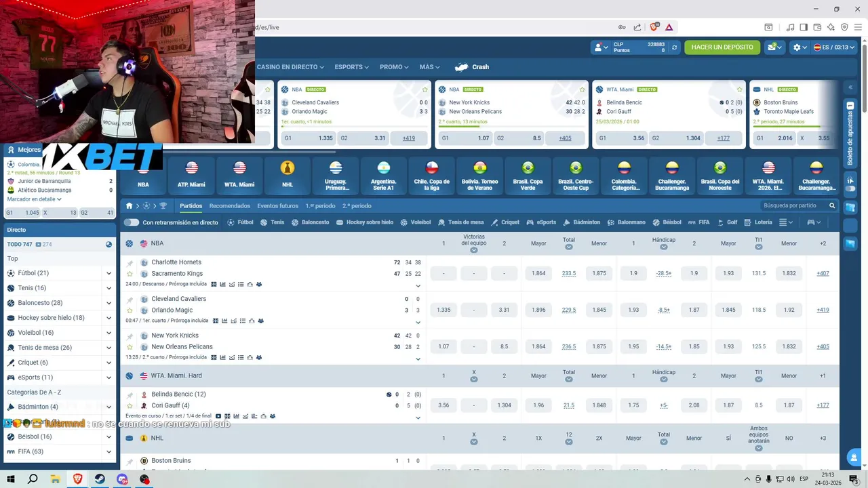Switch to the Recomendados tab

click(x=230, y=205)
